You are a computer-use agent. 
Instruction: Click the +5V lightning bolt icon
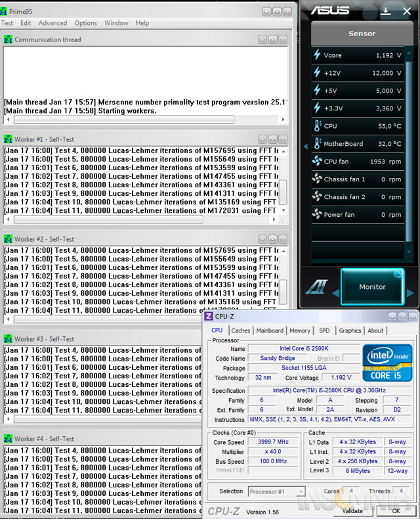(317, 90)
